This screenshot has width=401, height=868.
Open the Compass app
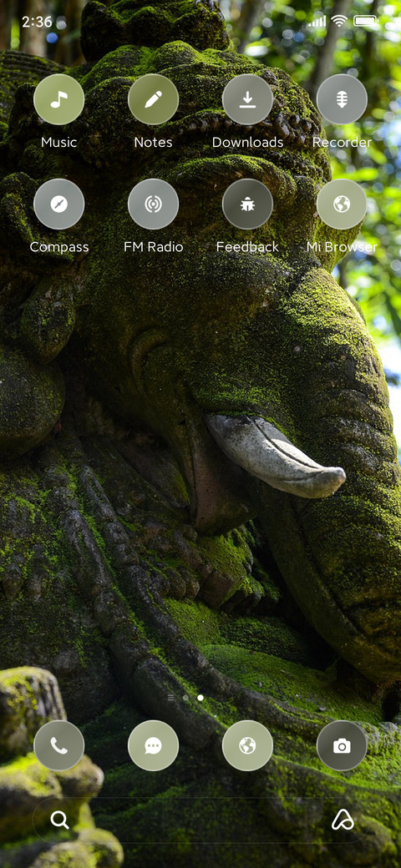click(58, 204)
